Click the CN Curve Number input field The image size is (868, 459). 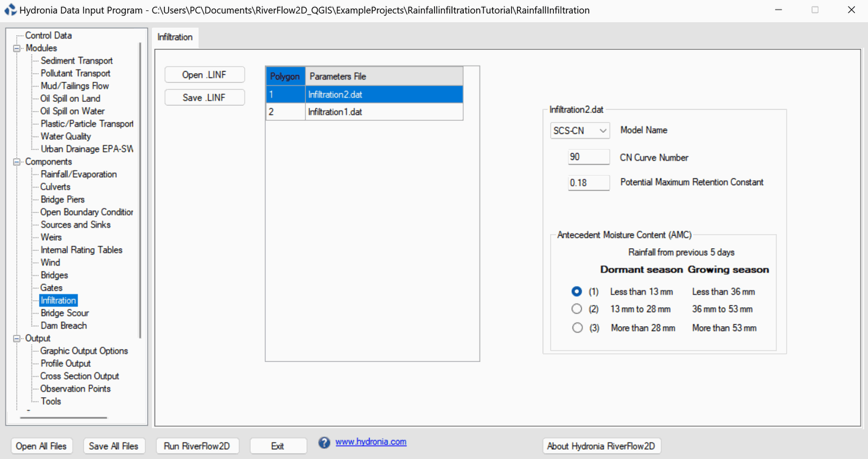click(588, 157)
